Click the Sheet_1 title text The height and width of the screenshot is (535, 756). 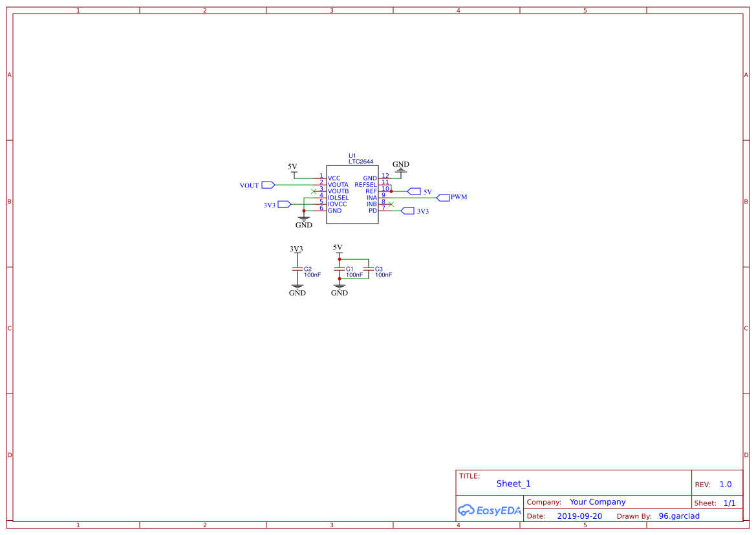(x=513, y=483)
